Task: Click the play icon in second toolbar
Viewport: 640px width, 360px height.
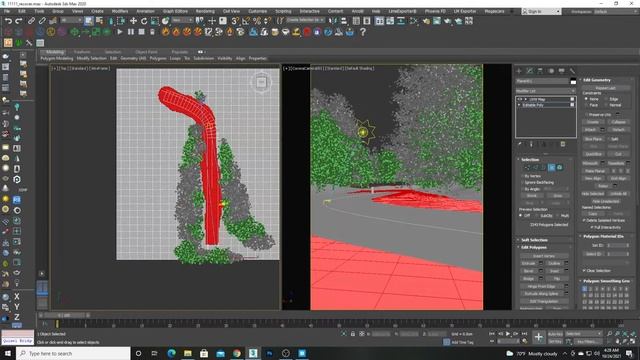Action: coord(120,32)
